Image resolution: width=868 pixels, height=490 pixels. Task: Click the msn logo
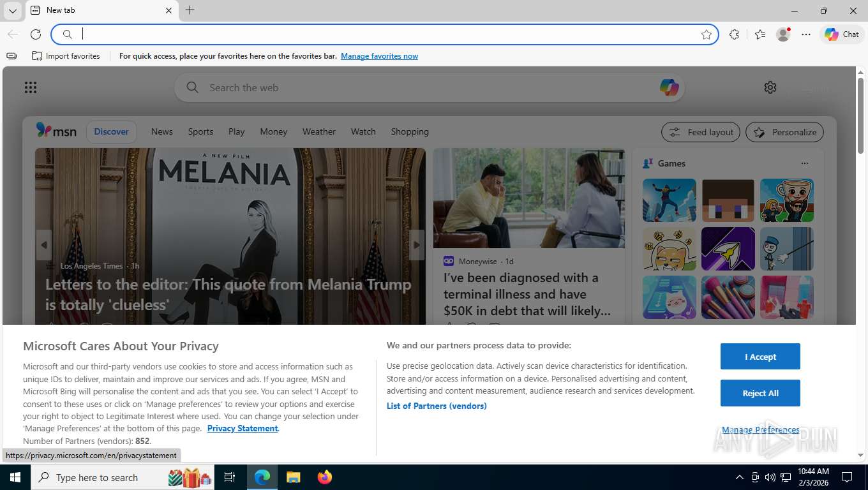tap(56, 131)
